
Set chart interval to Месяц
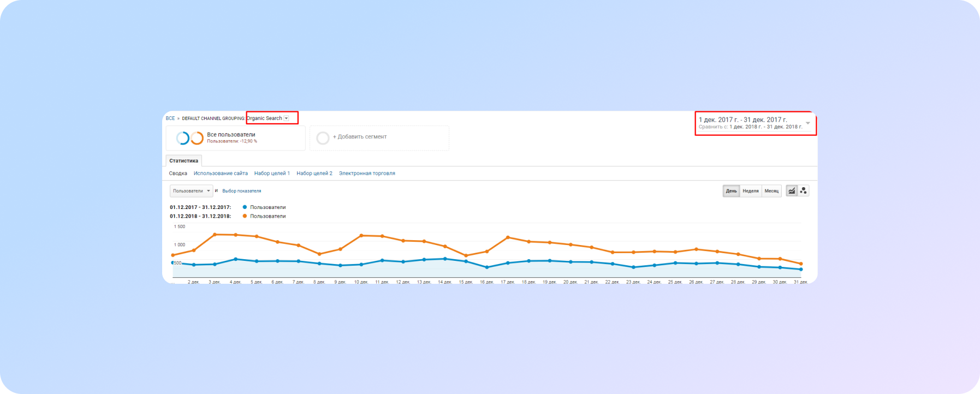click(x=771, y=191)
